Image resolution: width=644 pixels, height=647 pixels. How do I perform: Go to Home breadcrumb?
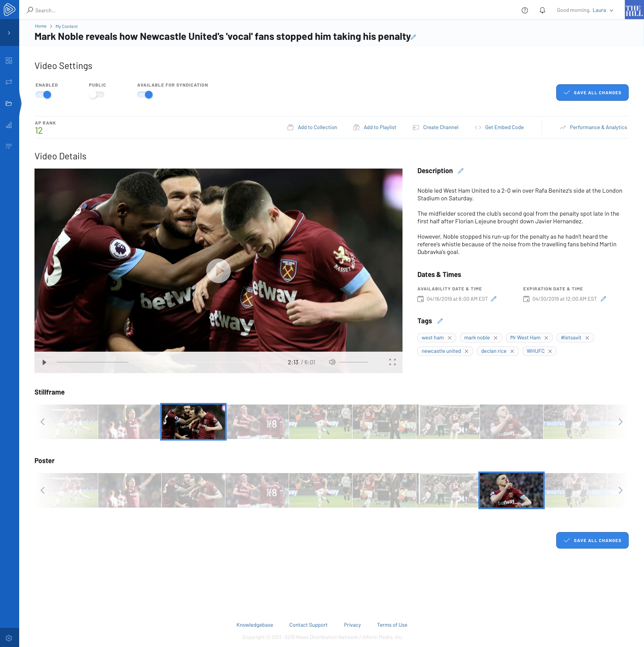pos(41,26)
